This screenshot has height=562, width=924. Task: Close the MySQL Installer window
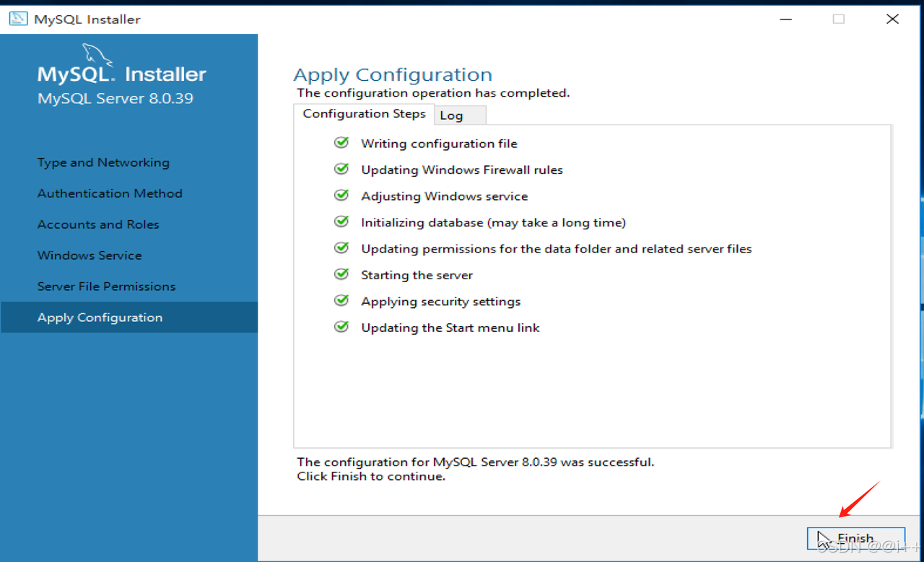[x=892, y=19]
